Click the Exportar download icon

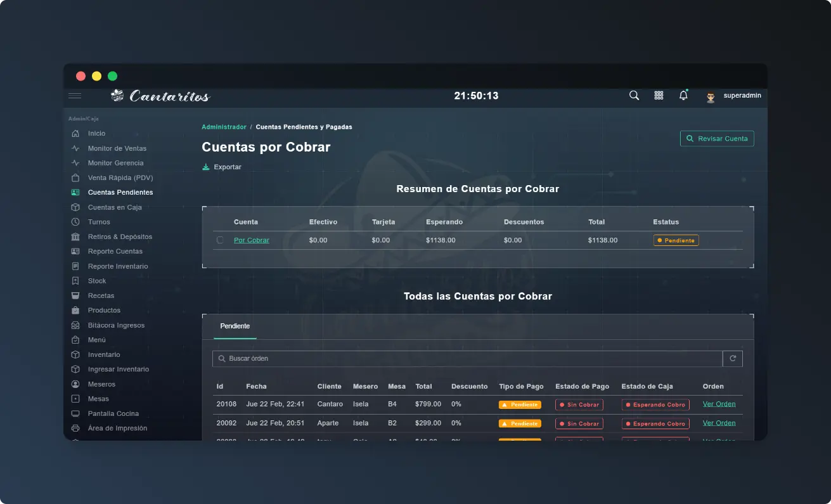[205, 167]
